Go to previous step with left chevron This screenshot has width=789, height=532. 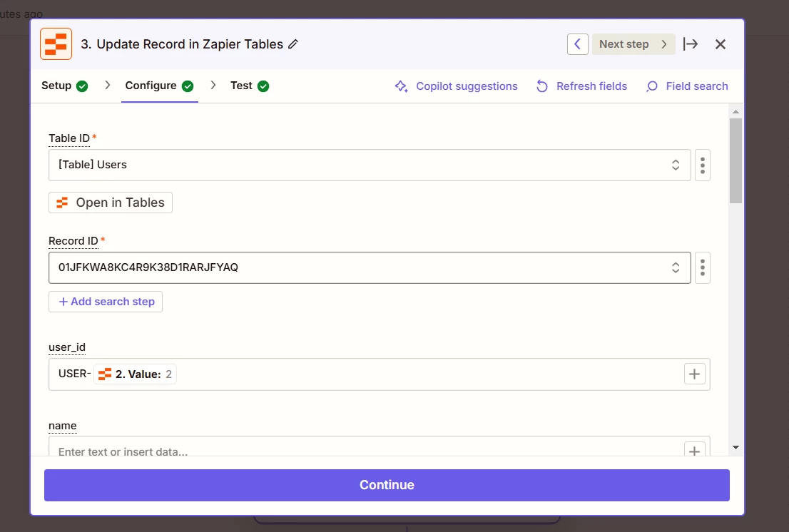(x=578, y=44)
